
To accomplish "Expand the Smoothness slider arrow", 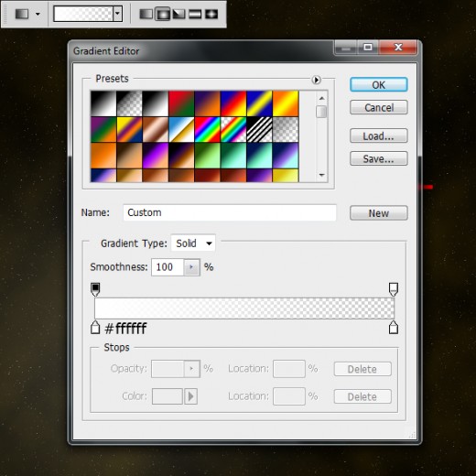I will pos(191,267).
